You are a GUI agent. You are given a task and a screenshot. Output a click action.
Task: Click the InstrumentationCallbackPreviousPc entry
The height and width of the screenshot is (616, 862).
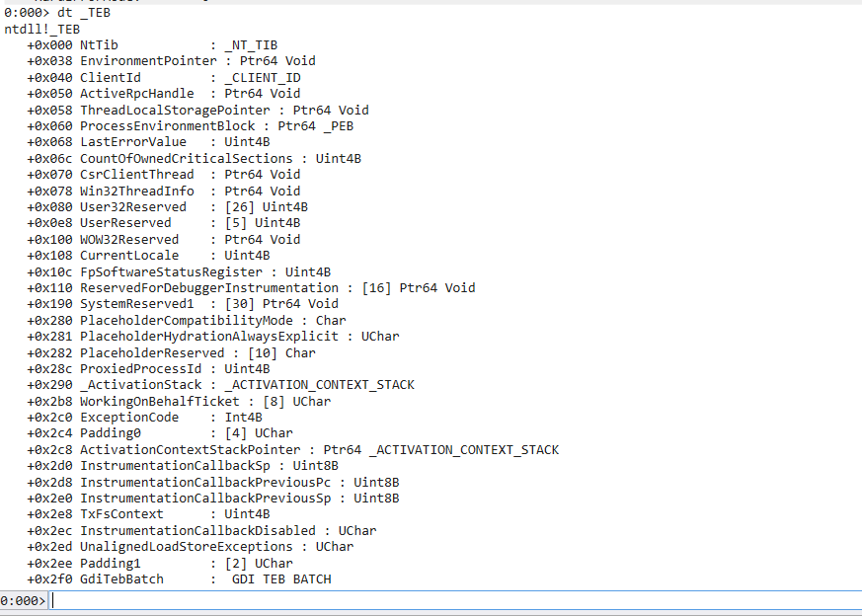coord(204,482)
